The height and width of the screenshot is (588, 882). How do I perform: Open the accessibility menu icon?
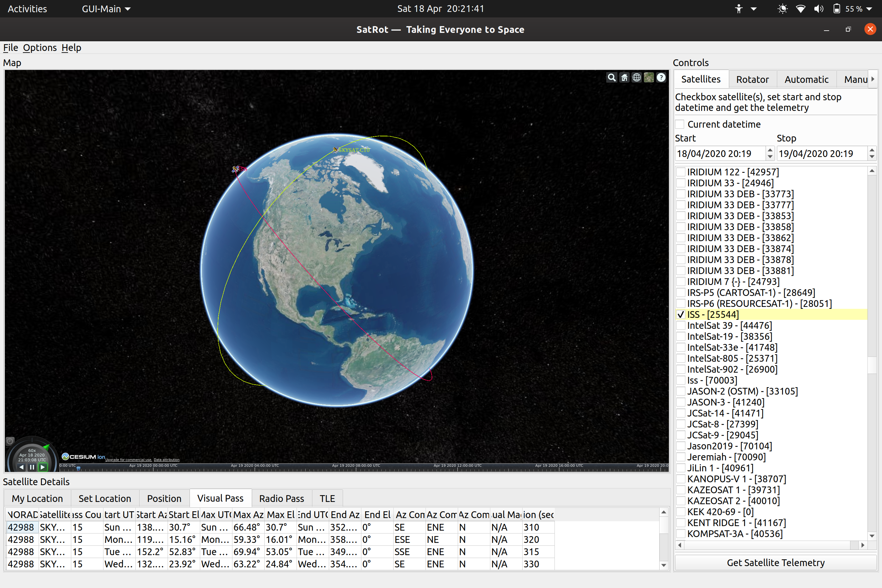tap(738, 9)
